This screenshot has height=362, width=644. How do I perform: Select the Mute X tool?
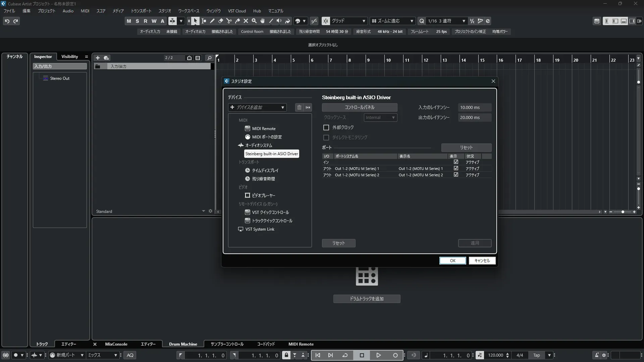tap(246, 21)
